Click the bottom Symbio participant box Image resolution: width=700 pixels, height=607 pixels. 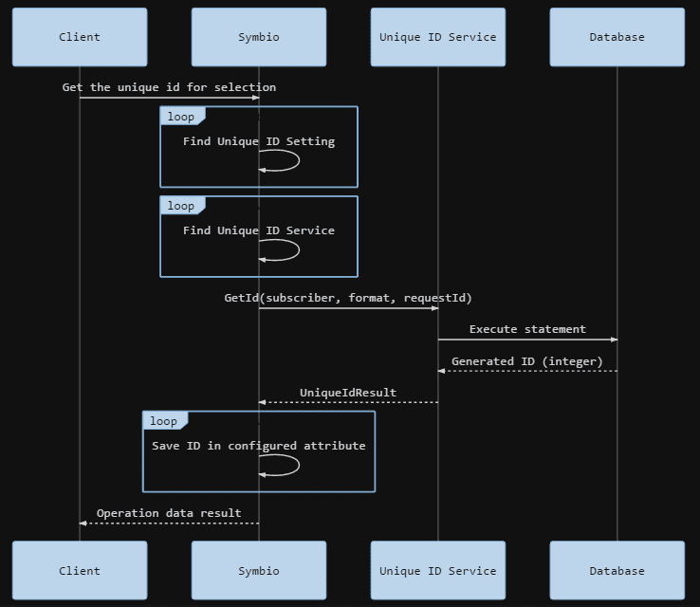point(259,570)
